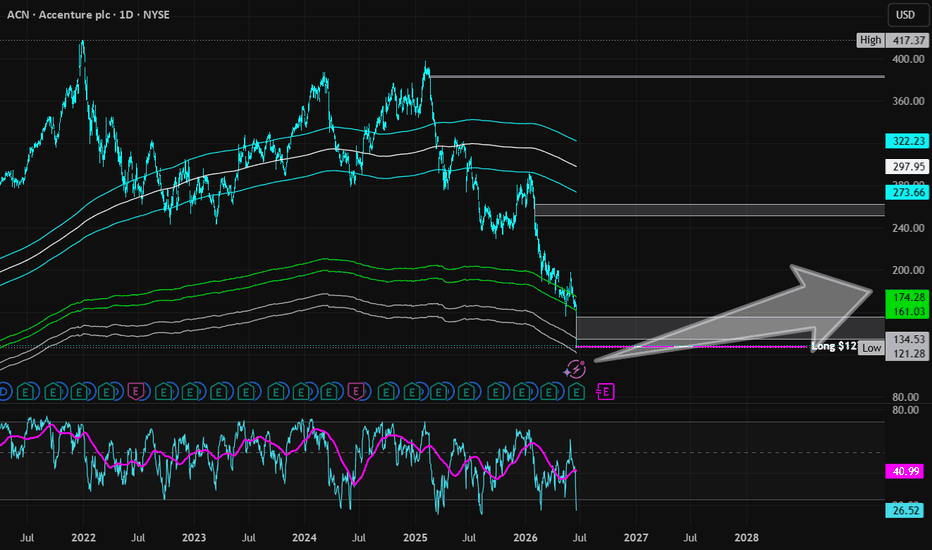Select the 121.28 low price label
This screenshot has width=932, height=550.
click(907, 353)
